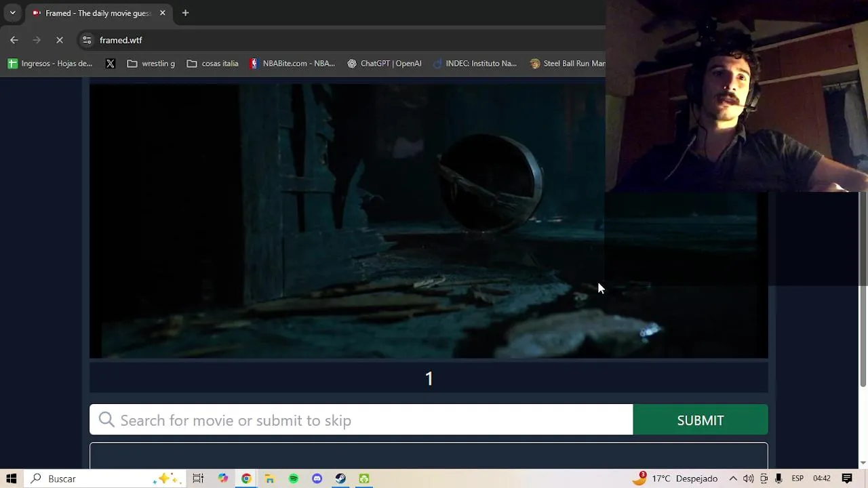Open Spotify from the taskbar
Screen dimensions: 868x488
[294, 479]
